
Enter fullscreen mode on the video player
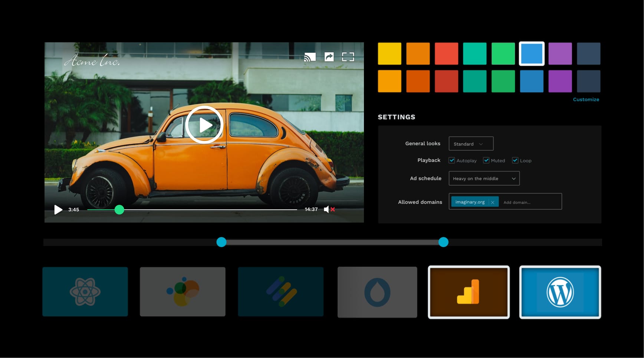point(348,56)
